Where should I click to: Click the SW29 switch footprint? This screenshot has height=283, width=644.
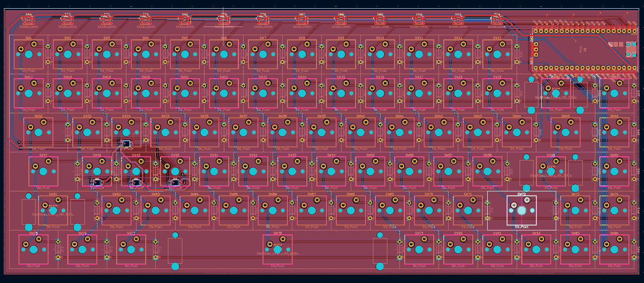click(497, 93)
